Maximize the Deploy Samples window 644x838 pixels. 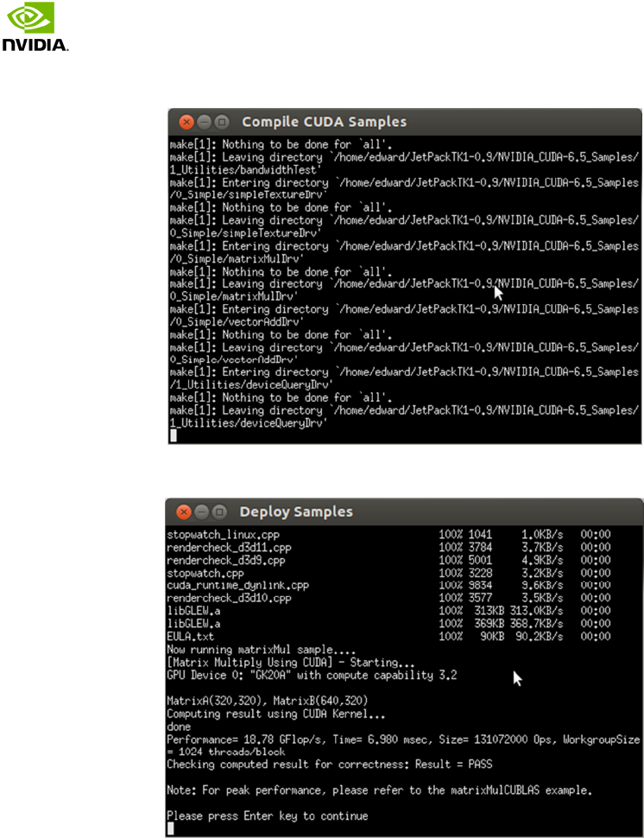(x=219, y=512)
